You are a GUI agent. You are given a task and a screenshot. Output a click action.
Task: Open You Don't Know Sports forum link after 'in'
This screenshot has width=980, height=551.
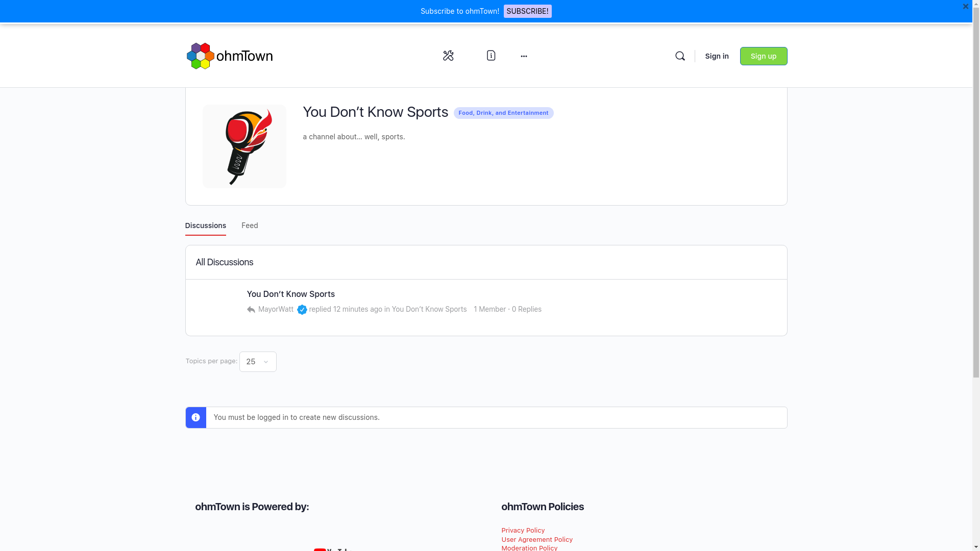(429, 309)
